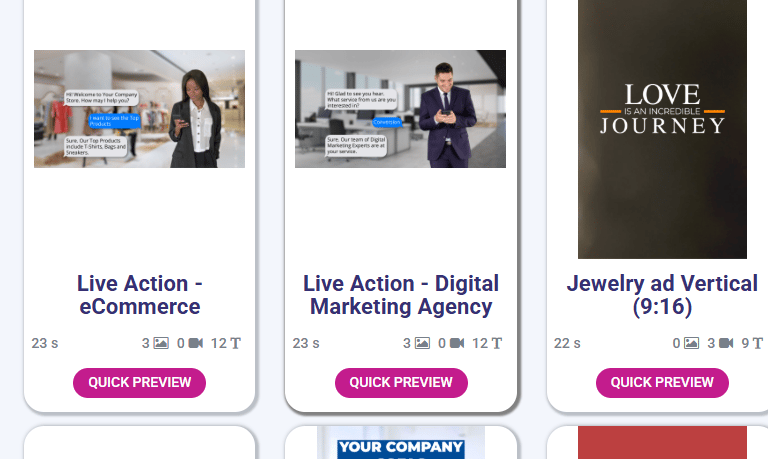Click video camera icon on Jewelry ad card
768x459 pixels.
point(726,343)
